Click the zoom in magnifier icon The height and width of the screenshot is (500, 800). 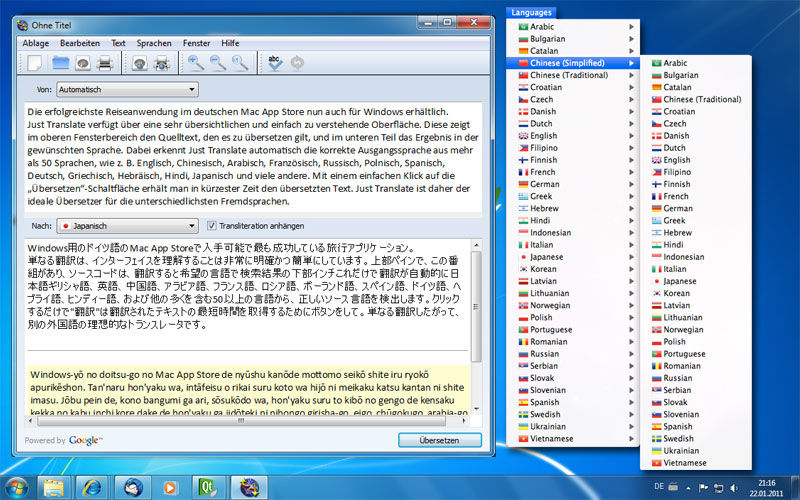(x=196, y=63)
